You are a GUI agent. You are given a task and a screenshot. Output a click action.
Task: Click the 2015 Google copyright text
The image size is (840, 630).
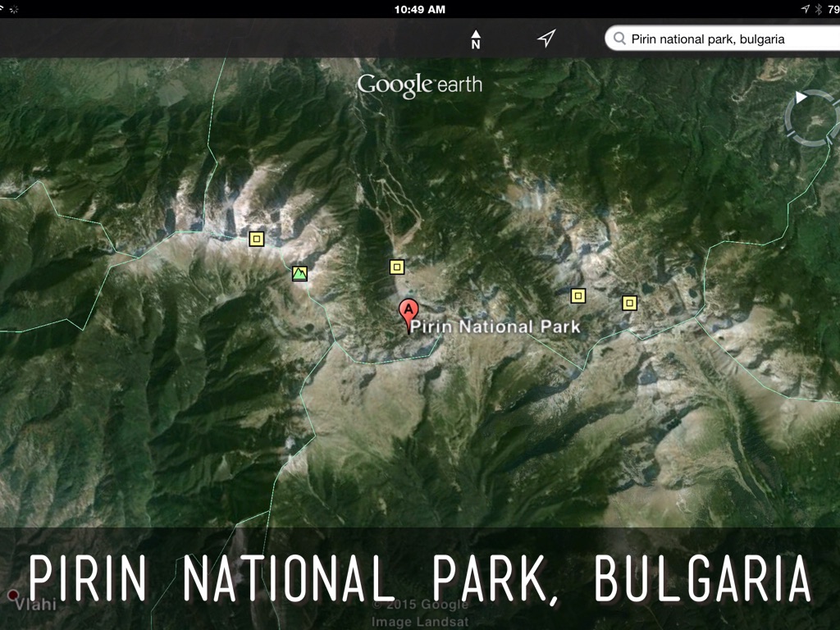click(418, 605)
